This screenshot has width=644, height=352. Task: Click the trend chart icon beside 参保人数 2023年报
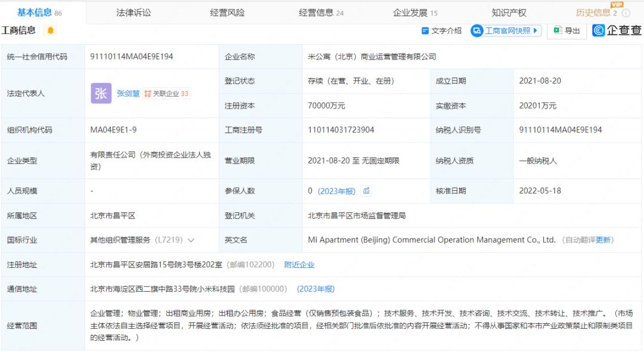366,191
